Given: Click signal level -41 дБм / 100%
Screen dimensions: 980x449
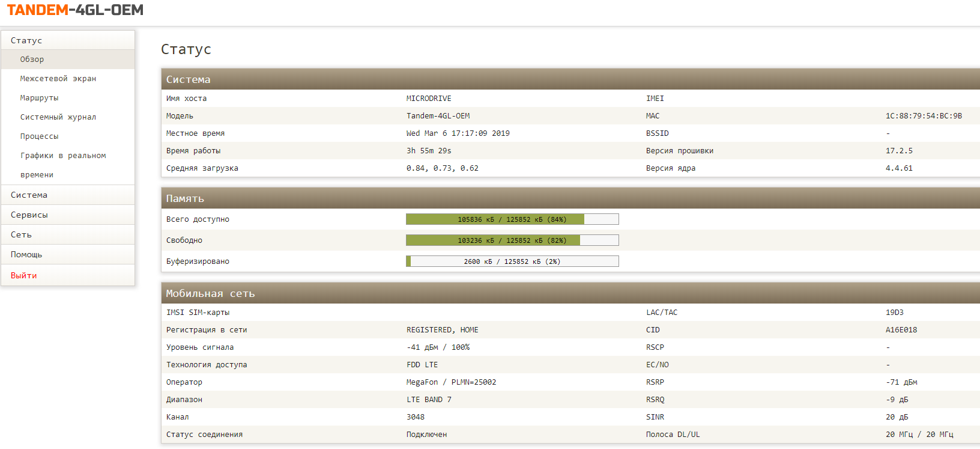Looking at the screenshot, I should pyautogui.click(x=438, y=347).
